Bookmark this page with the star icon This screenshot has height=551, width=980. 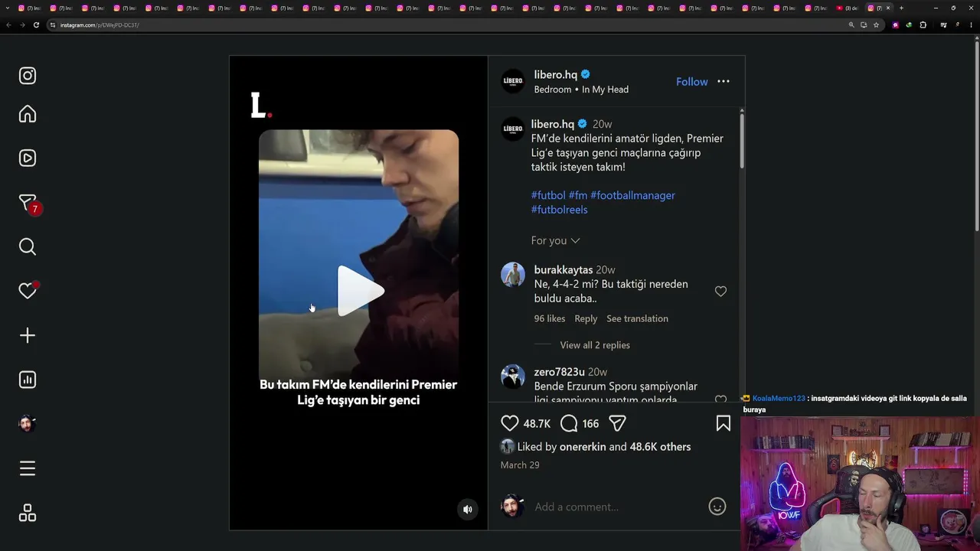(876, 25)
